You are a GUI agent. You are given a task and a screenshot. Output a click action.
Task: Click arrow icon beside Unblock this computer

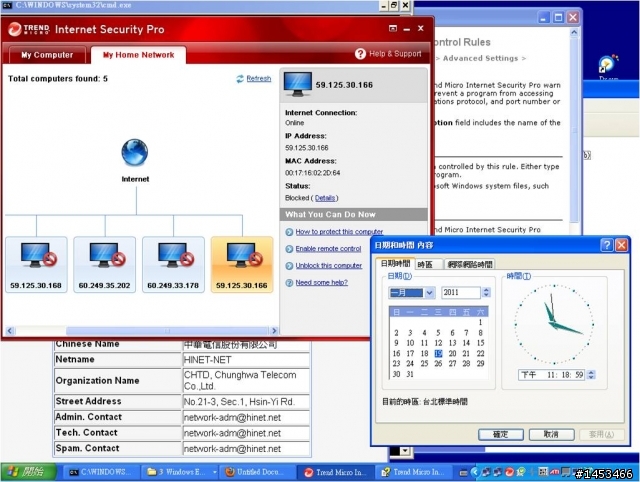click(x=289, y=266)
